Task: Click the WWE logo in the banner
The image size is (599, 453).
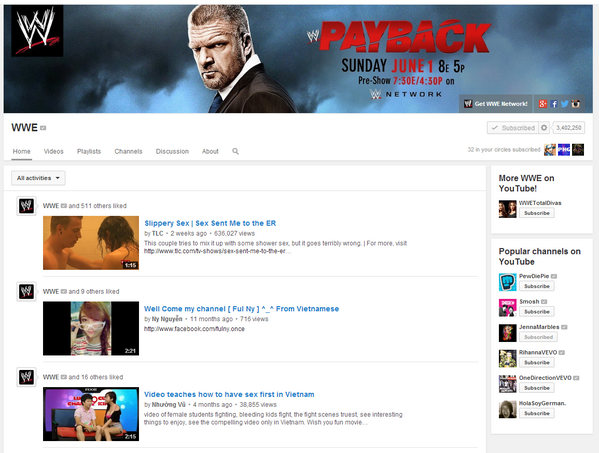Action: [x=37, y=31]
